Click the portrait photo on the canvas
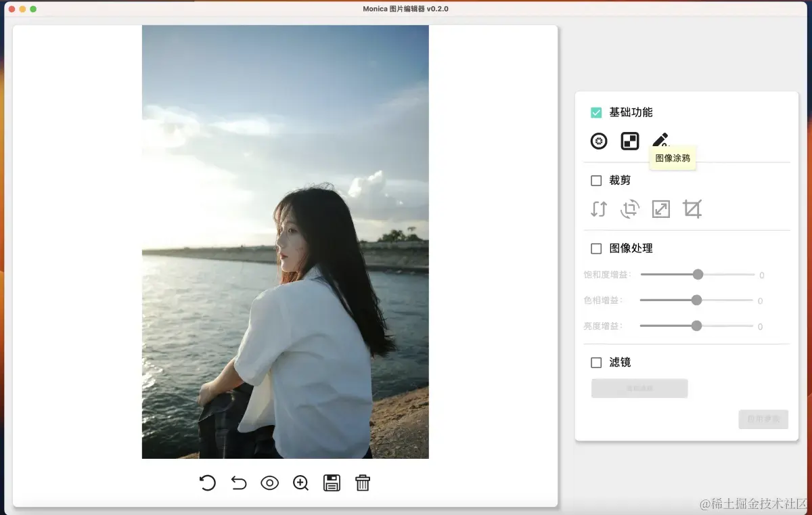The width and height of the screenshot is (812, 515). click(x=285, y=242)
